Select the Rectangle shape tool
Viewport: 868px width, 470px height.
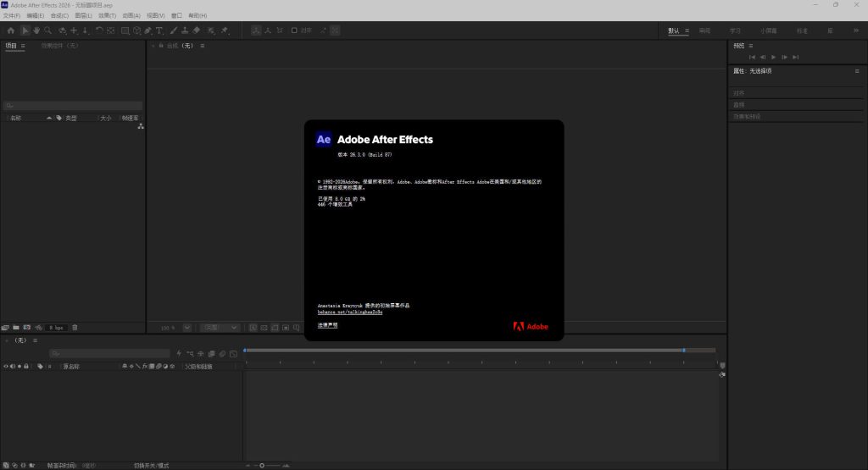point(125,30)
